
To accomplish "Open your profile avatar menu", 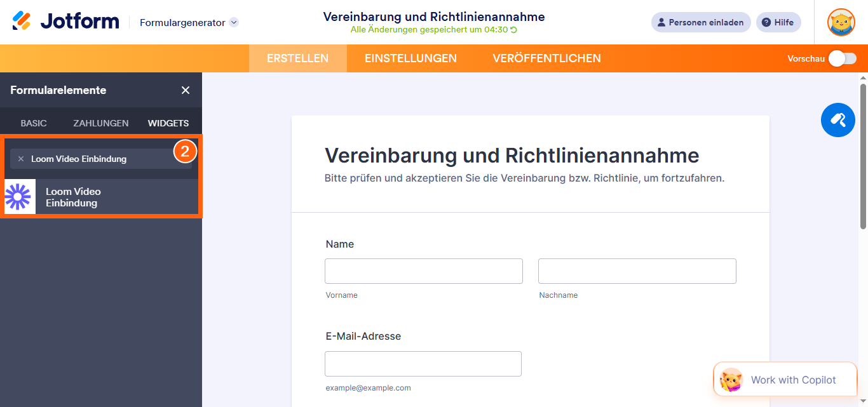I will tap(841, 22).
